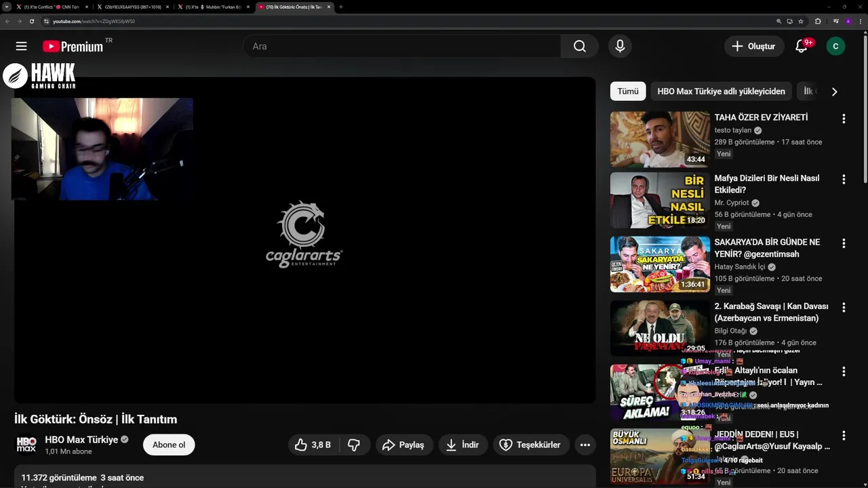Open 2. Karabağ Savaşı thumbnail
Image resolution: width=868 pixels, height=488 pixels.
[660, 328]
